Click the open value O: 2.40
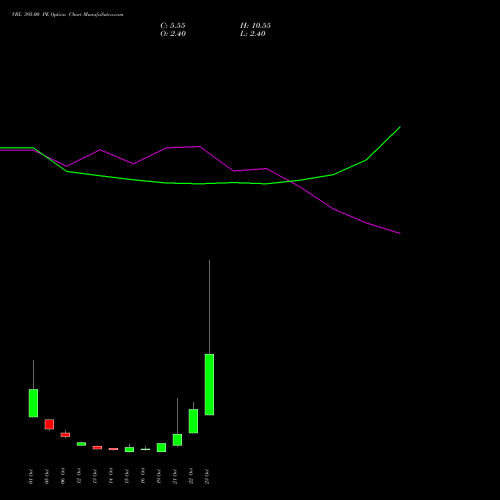500x500 pixels. coord(173,34)
